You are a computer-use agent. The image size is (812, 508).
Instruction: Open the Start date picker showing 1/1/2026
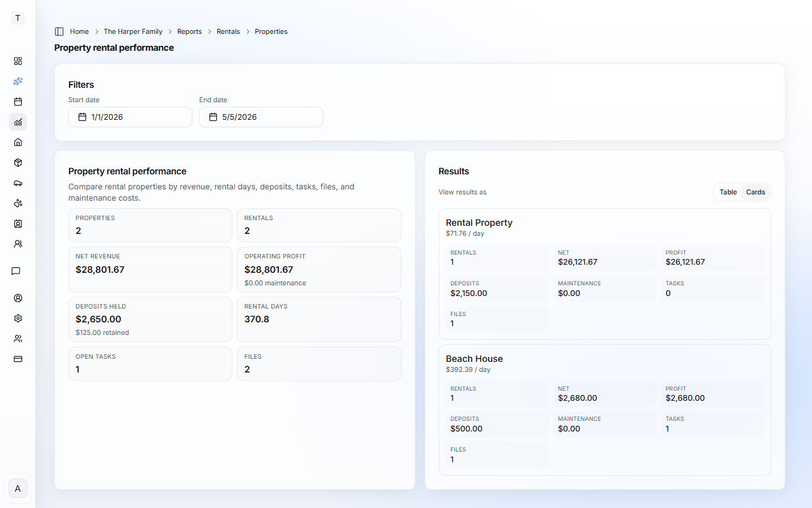(x=130, y=117)
